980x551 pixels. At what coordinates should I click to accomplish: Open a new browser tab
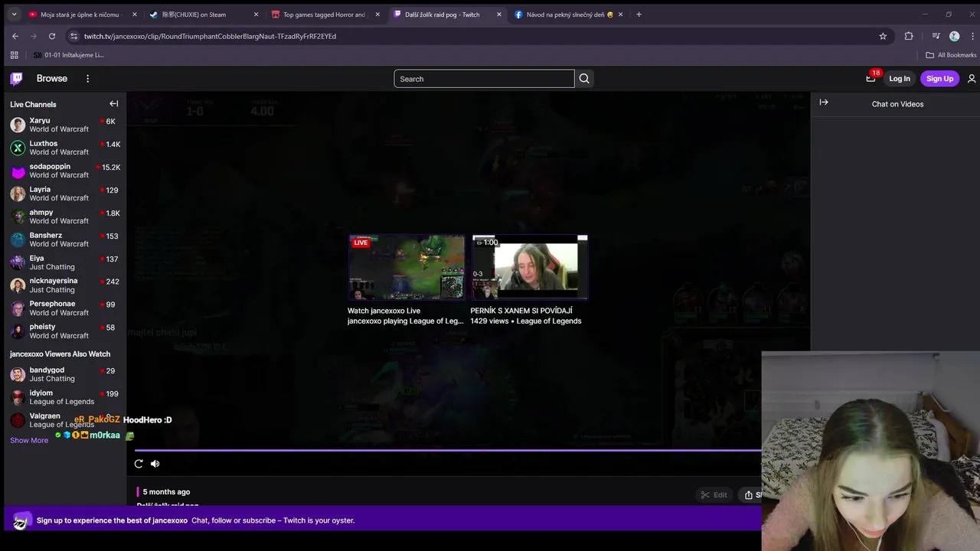[x=639, y=15]
